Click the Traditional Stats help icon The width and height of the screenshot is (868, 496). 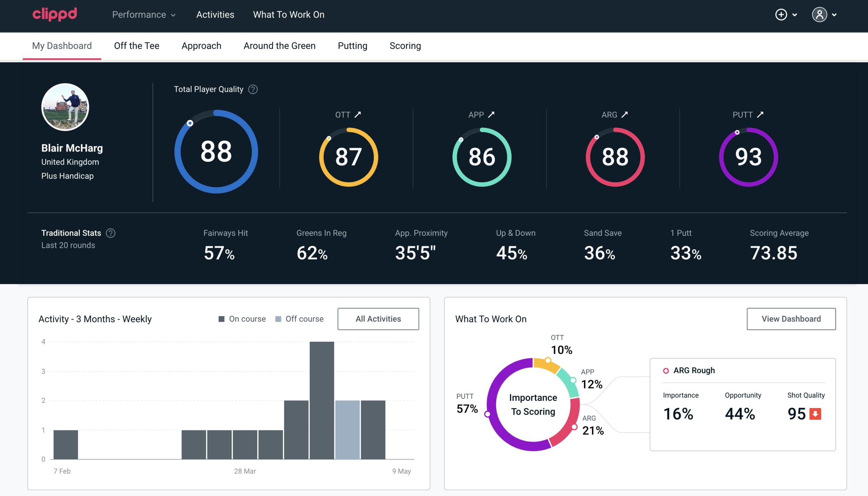(110, 233)
